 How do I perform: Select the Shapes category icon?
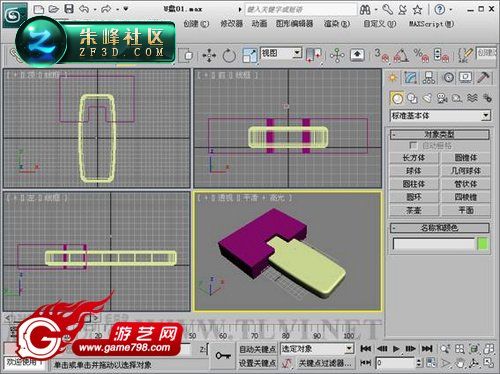[x=412, y=98]
